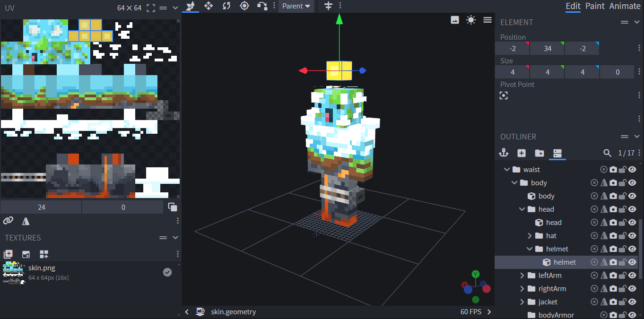
Task: Click the axis navigation gizmo in viewport corner
Action: click(476, 286)
